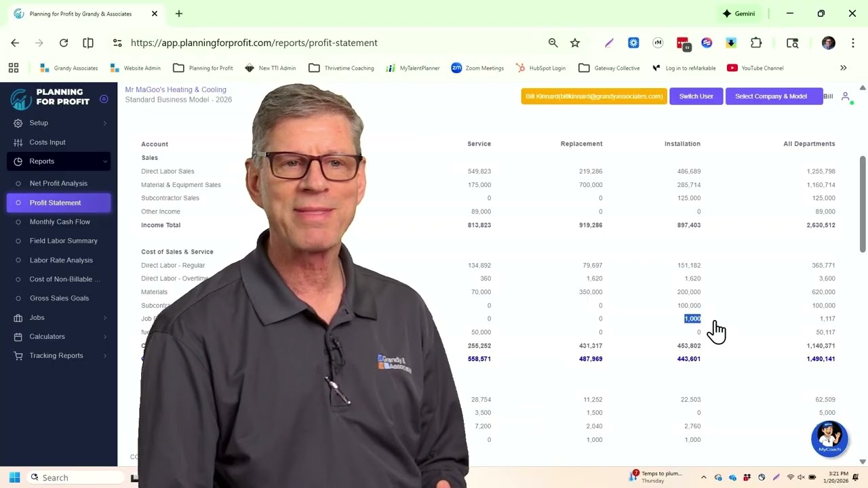Image resolution: width=868 pixels, height=488 pixels.
Task: Open the Gemini button
Action: [x=738, y=14]
